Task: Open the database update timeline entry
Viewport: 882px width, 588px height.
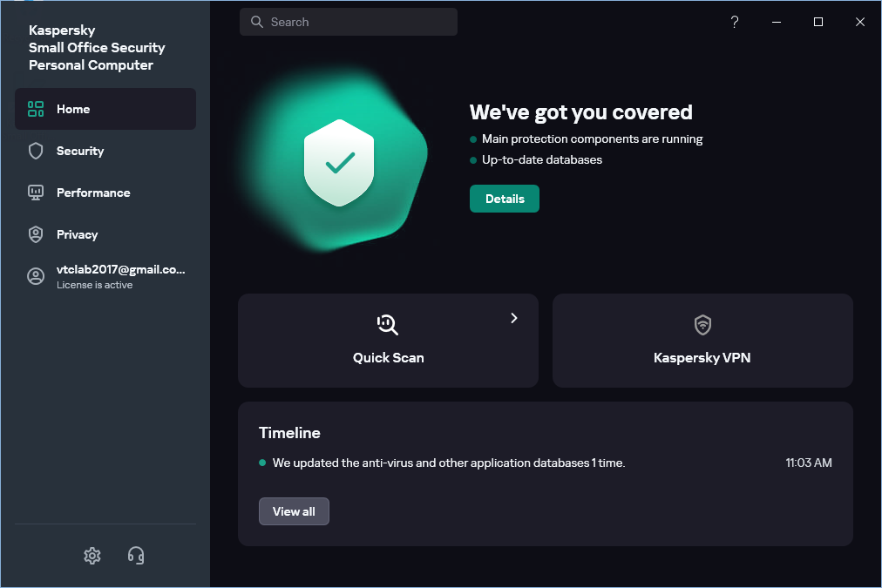Action: 449,463
